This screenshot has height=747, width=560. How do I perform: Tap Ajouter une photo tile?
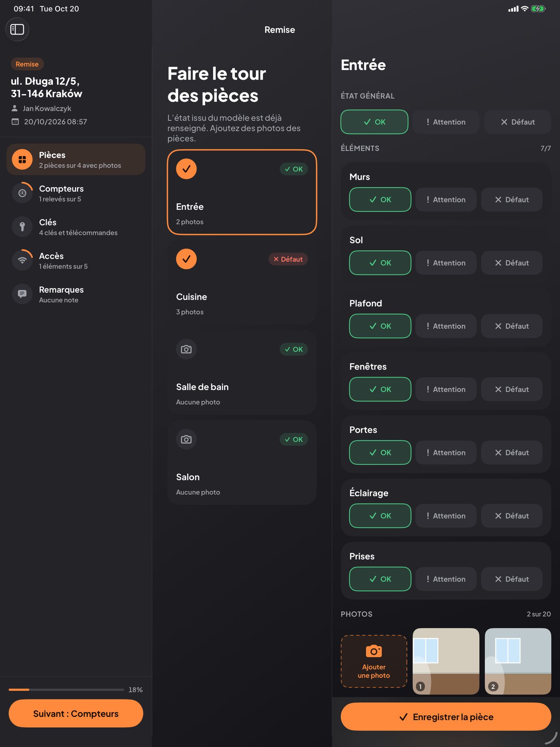(x=374, y=661)
